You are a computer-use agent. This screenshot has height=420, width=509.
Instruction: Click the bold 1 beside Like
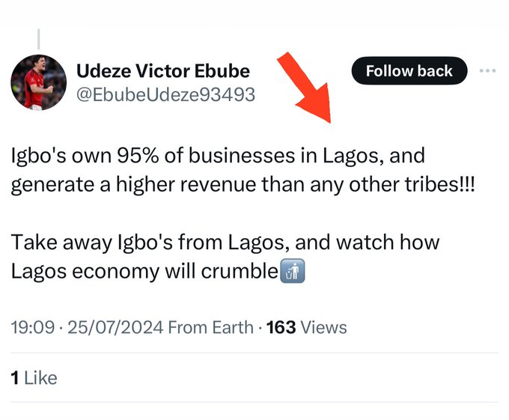pos(15,378)
